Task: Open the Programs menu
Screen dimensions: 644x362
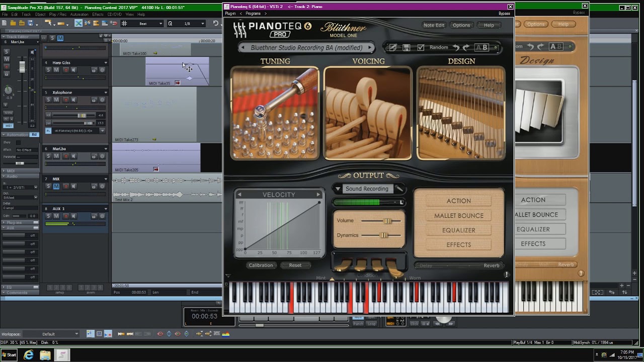Action: click(253, 14)
